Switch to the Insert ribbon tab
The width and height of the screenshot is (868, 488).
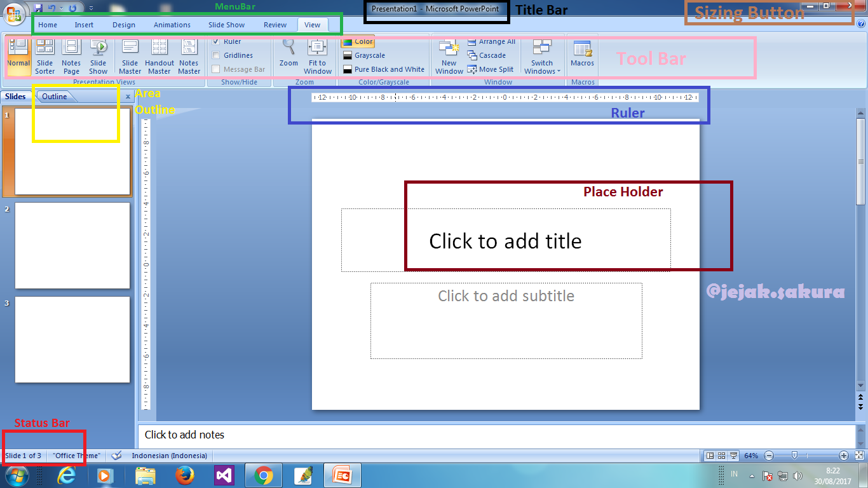pos(84,25)
